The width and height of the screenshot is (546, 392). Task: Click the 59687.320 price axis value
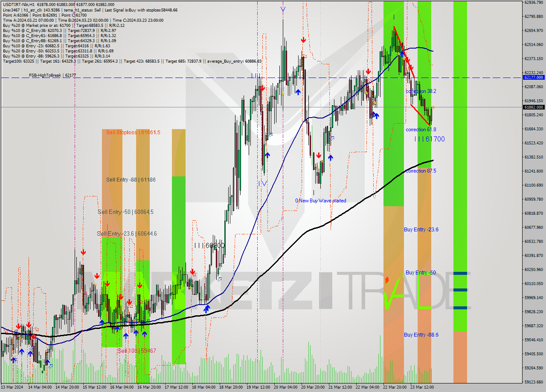pos(534,326)
